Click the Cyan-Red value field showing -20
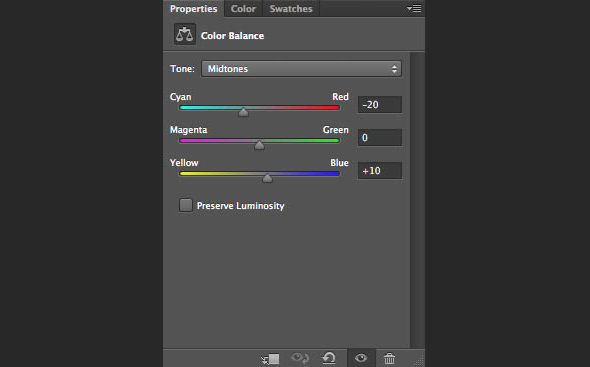The height and width of the screenshot is (367, 590). pyautogui.click(x=380, y=105)
